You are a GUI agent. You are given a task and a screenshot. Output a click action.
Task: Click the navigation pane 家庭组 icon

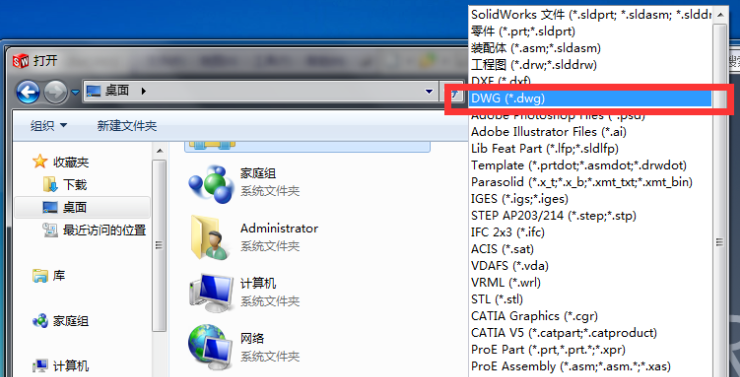coord(40,321)
